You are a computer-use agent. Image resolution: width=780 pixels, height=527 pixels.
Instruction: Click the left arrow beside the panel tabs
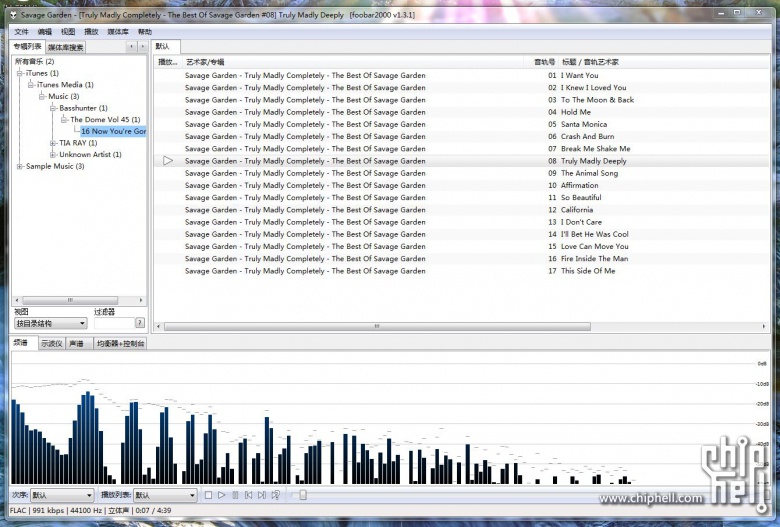click(131, 47)
